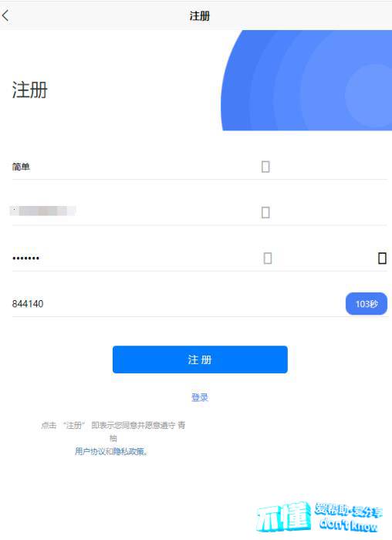
Task: Focus the 844140 verification code field
Action: pyautogui.click(x=176, y=304)
